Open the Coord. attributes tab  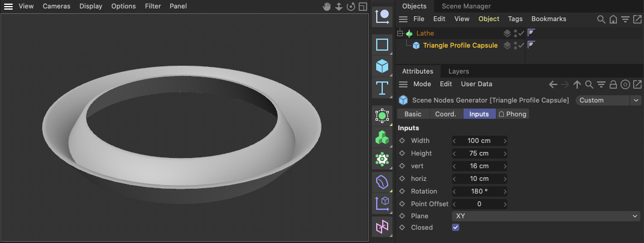(x=446, y=114)
